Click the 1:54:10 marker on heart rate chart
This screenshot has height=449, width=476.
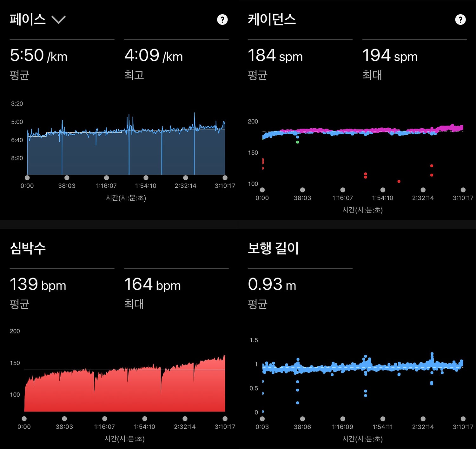point(145,419)
